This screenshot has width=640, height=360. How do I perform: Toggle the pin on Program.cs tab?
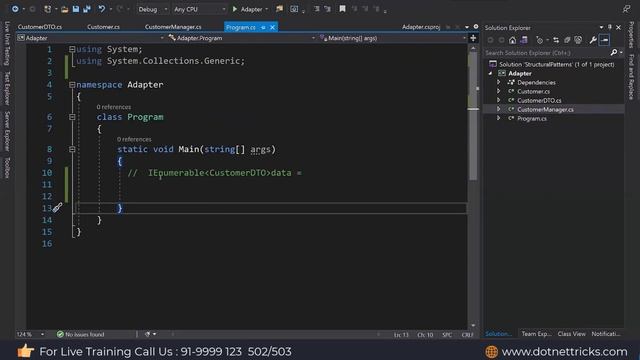[x=263, y=27]
